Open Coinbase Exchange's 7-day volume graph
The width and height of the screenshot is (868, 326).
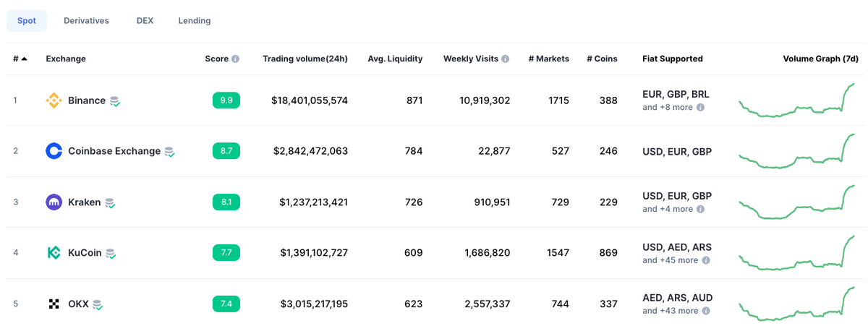[797, 151]
